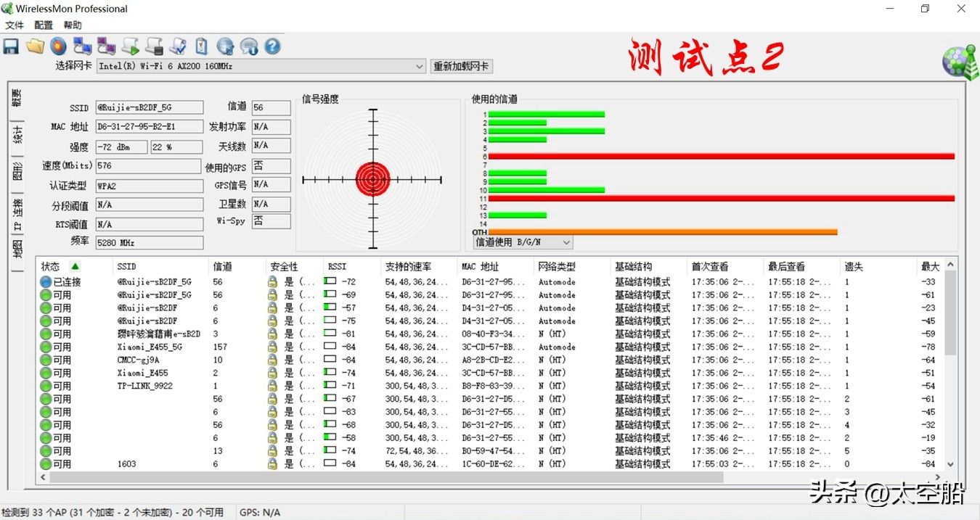Click the script icon with black stop square
This screenshot has width=980, height=520.
pos(154,47)
